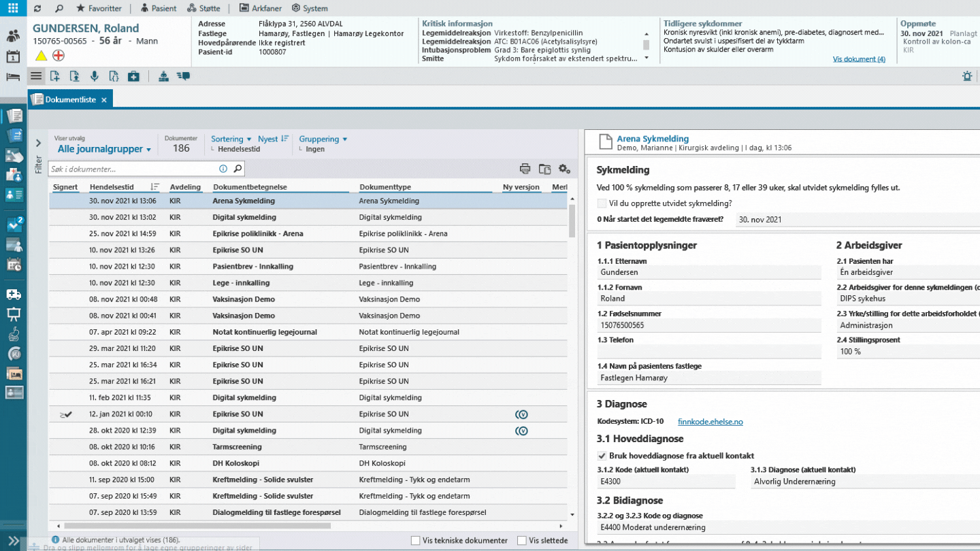Image resolution: width=980 pixels, height=551 pixels.
Task: Click the medical kit toolbar icon
Action: click(133, 76)
